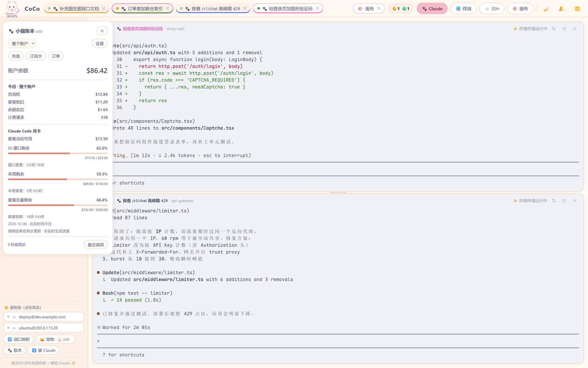Expand the 整个账户 account dropdown
This screenshot has width=588, height=368.
[22, 43]
